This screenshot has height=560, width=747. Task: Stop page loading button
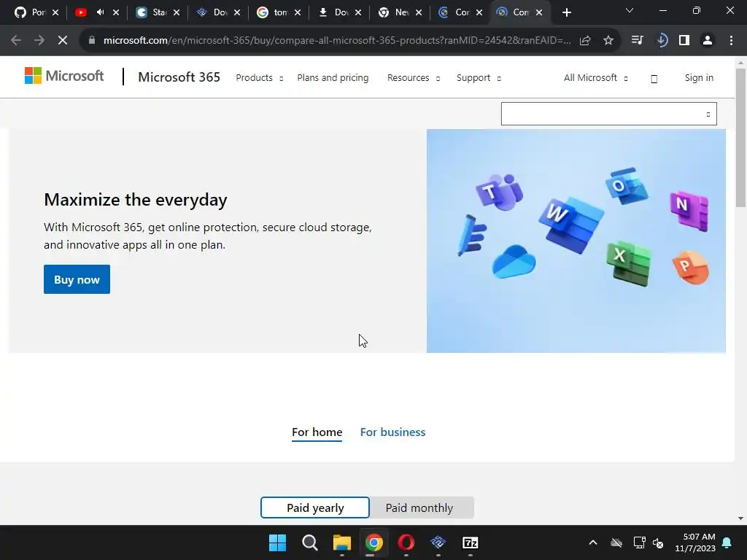pos(63,41)
